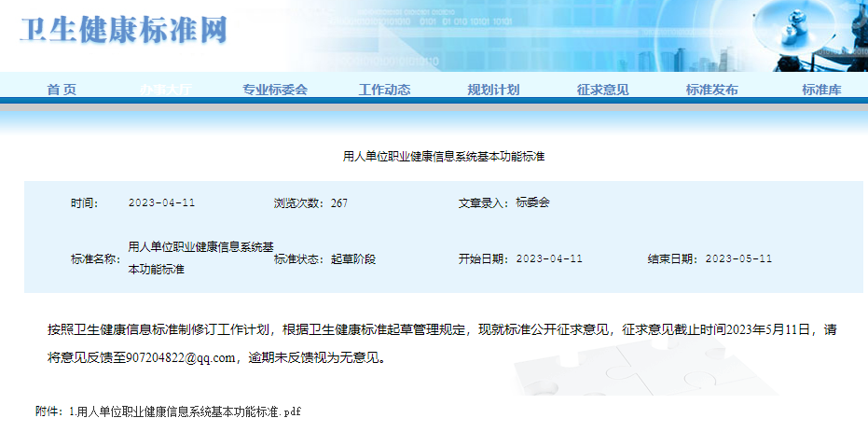This screenshot has width=868, height=432.
Task: Click the 浏览次数 label
Action: click(x=298, y=202)
